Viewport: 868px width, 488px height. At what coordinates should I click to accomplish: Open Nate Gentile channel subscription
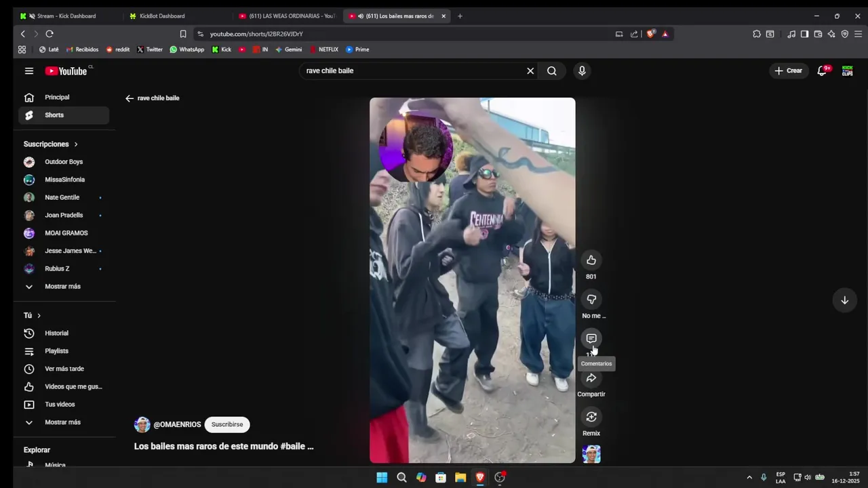pos(64,197)
